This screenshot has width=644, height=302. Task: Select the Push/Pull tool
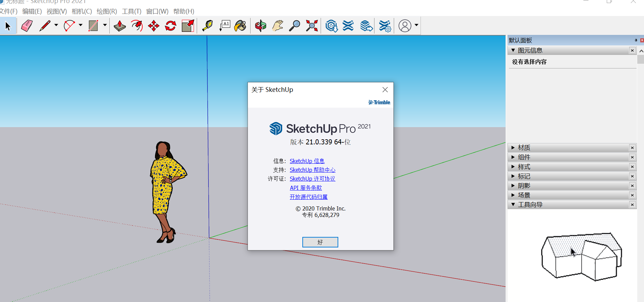(x=120, y=26)
